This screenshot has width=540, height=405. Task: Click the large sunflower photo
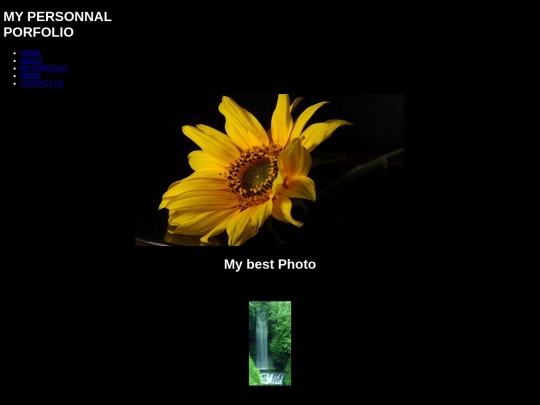(270, 170)
